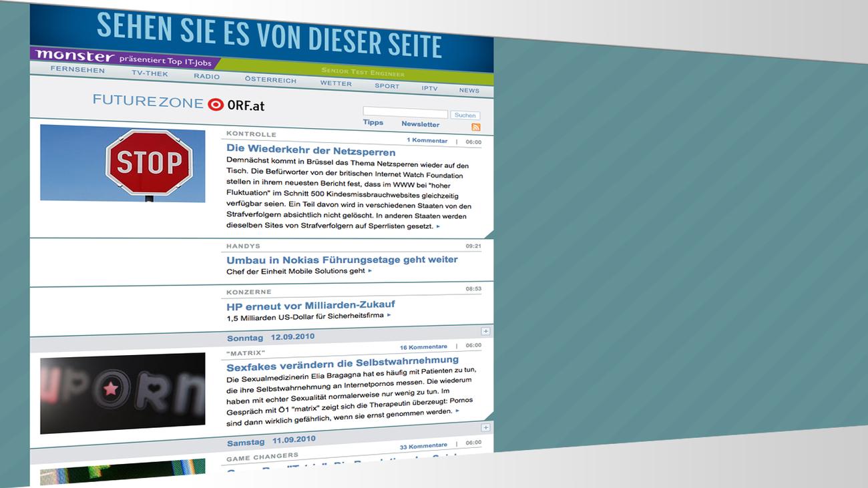Click the 06:00 timestamp beside '16 Kommentare'

(x=473, y=346)
